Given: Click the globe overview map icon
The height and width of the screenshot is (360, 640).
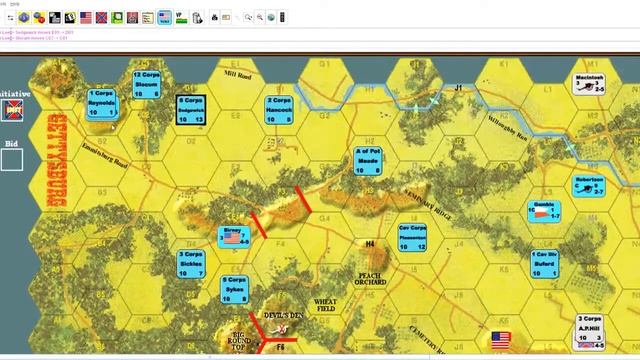Looking at the screenshot, I should click(x=271, y=18).
